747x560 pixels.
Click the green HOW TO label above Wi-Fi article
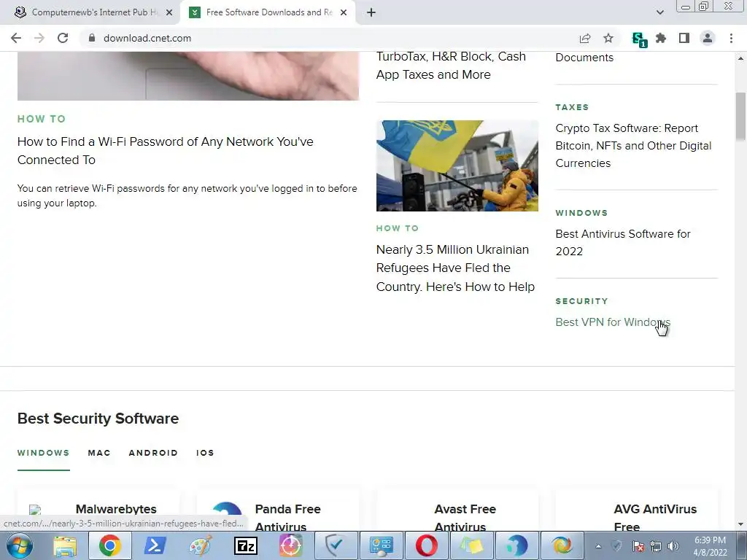[42, 119]
